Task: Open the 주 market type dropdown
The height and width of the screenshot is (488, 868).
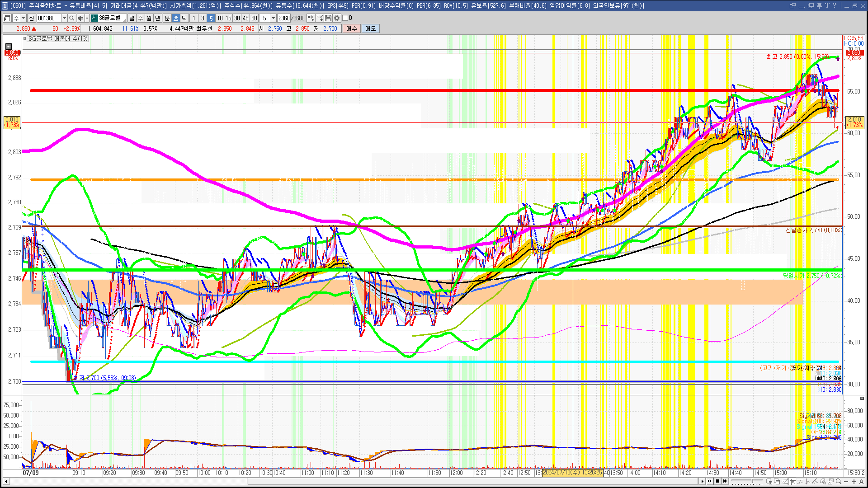Action: coord(23,18)
